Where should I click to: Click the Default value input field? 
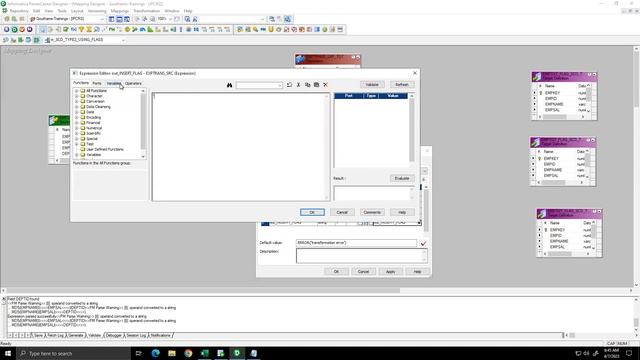click(x=356, y=243)
